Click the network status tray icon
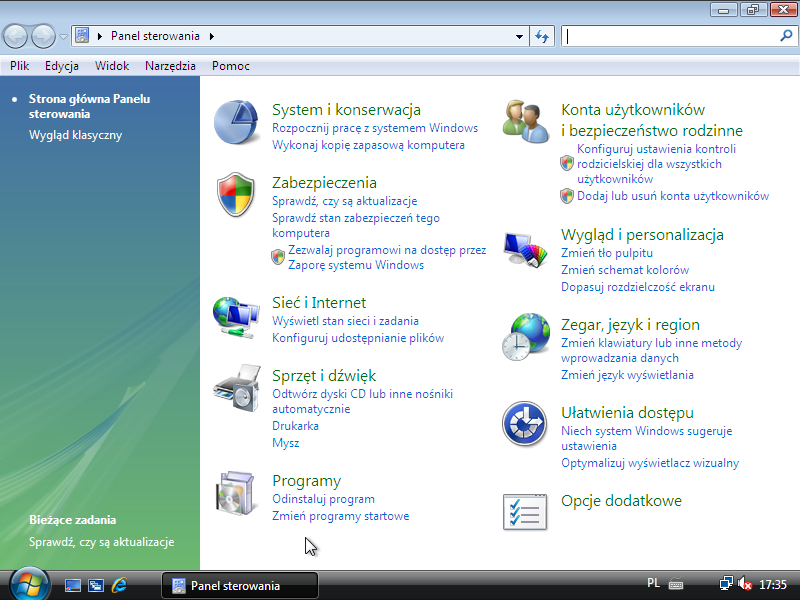The width and height of the screenshot is (800, 600). 726,584
